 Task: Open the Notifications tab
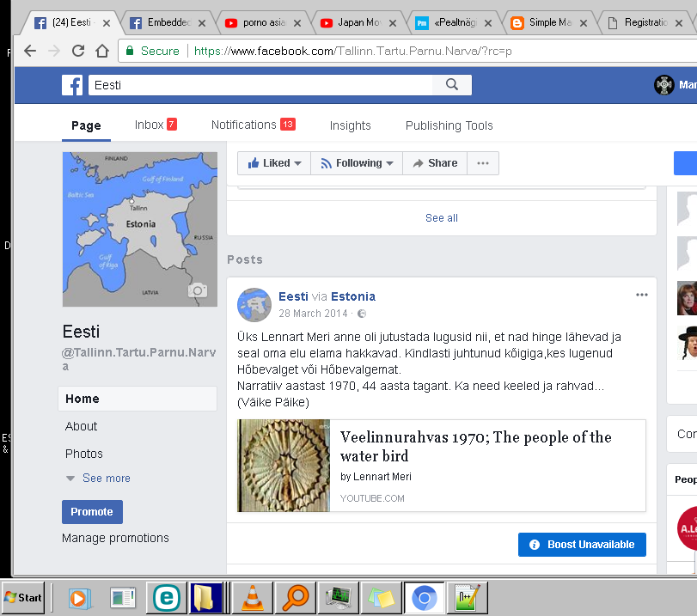pos(254,125)
